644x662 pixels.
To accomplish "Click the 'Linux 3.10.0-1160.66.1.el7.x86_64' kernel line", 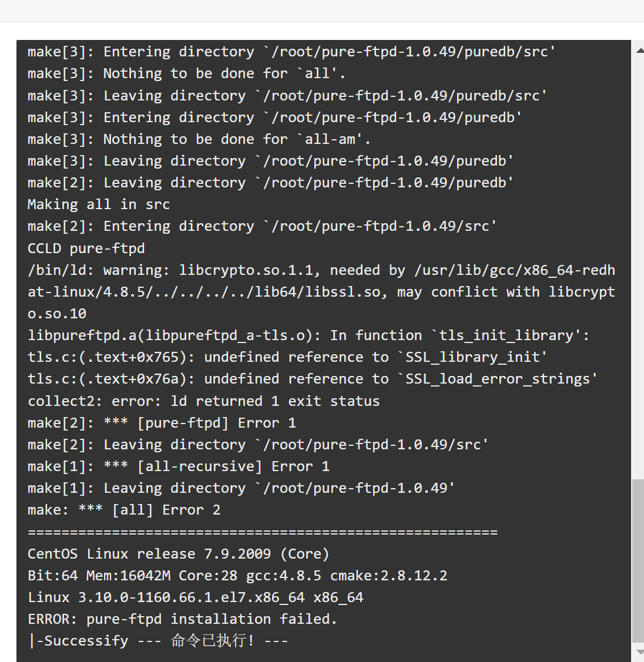I will point(196,597).
